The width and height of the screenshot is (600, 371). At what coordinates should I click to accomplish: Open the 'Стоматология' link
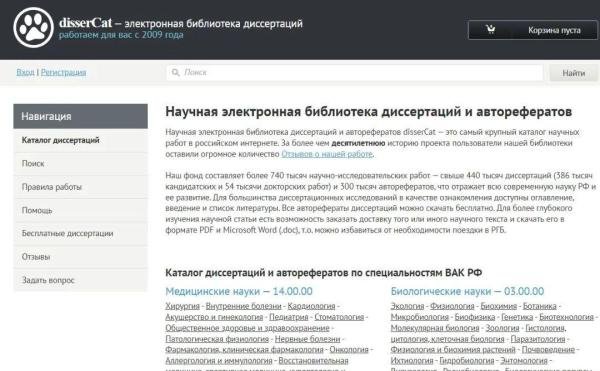pos(339,317)
